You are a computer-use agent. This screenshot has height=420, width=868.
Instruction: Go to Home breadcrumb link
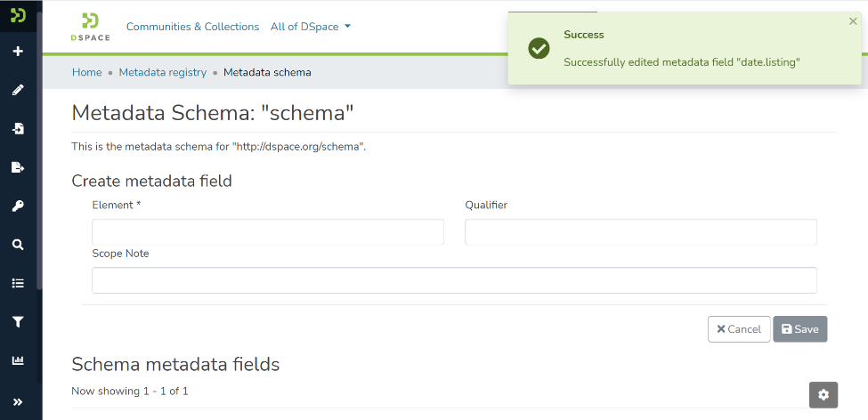tap(86, 72)
